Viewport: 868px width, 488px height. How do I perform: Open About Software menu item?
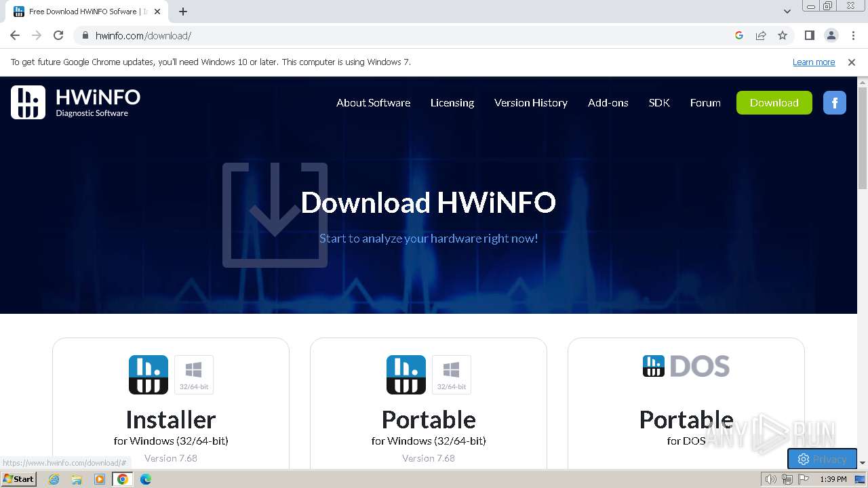[x=373, y=103]
